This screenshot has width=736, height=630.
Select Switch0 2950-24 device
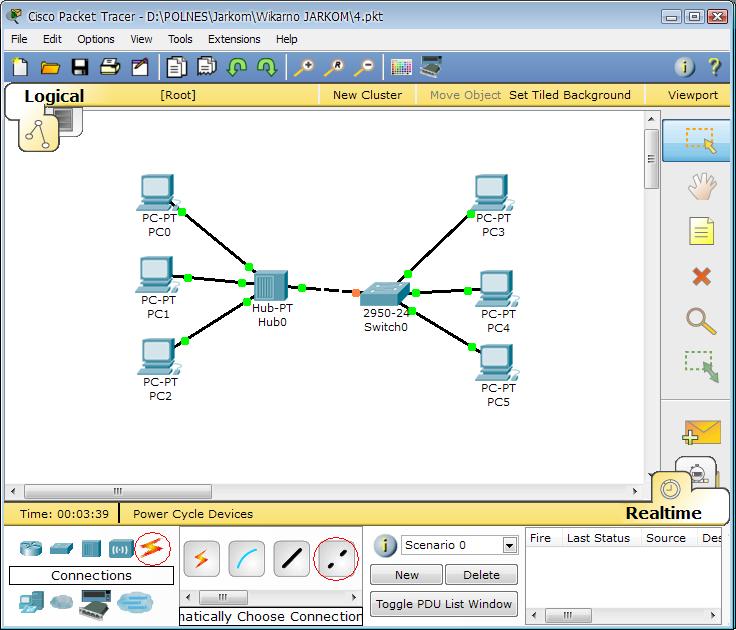pos(385,294)
